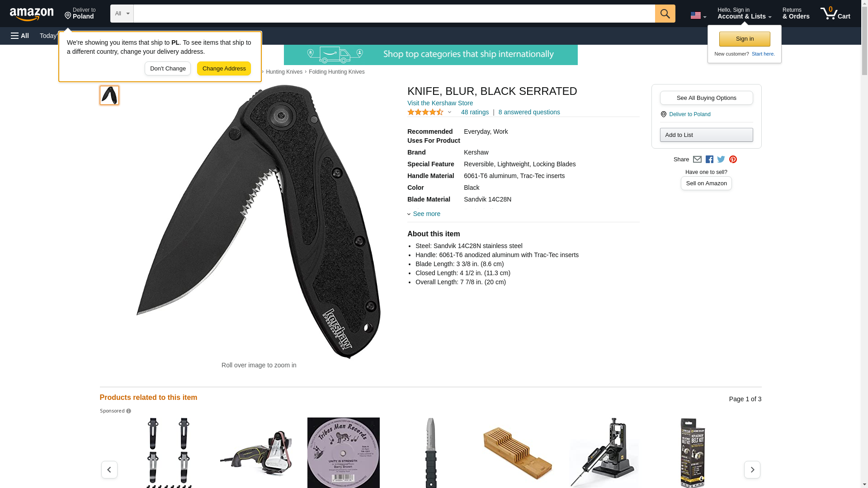The image size is (868, 488).
Task: Focus the Amazon search input field
Action: click(394, 14)
